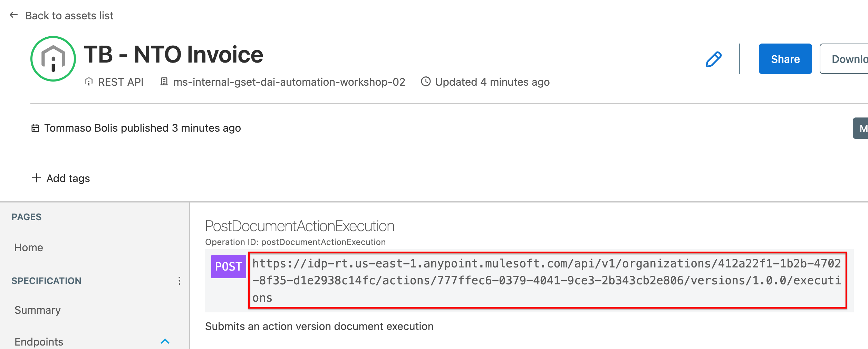
Task: Click the PostDocumentActionExecution heading
Action: [x=300, y=226]
